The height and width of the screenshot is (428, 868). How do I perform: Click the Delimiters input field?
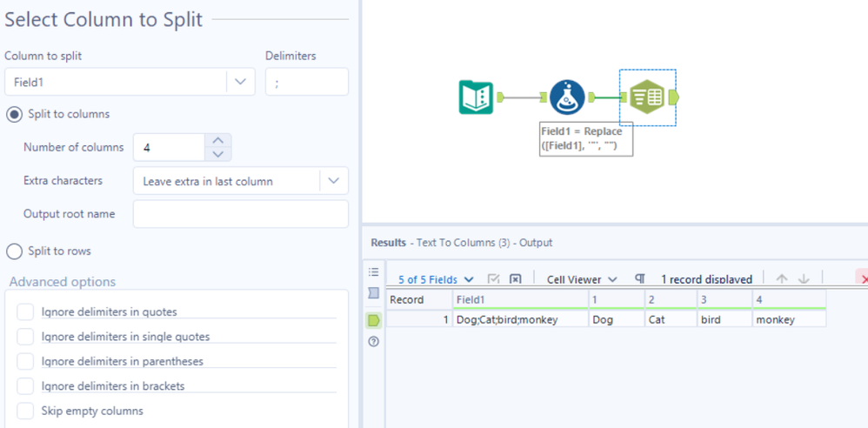click(x=307, y=82)
